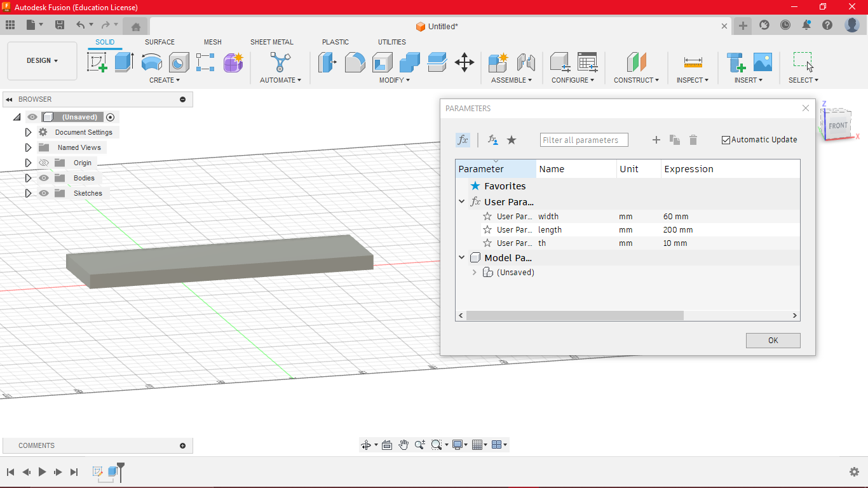Viewport: 868px width, 488px height.
Task: Activate the window Select tool
Action: (803, 62)
